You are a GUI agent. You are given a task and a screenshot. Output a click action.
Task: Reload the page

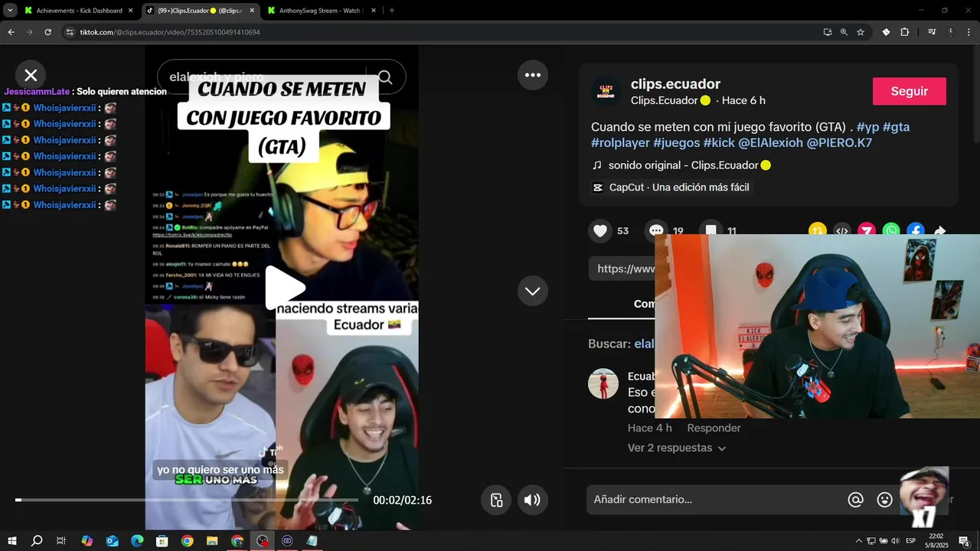tap(47, 32)
